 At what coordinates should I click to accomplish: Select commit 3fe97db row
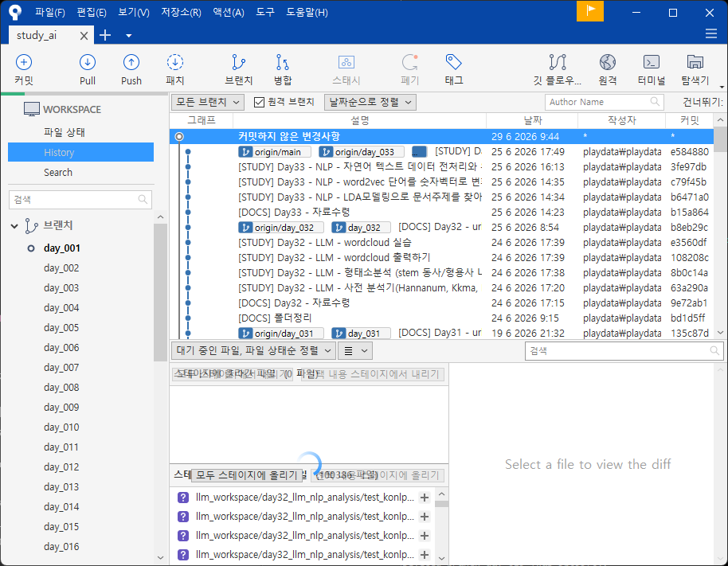click(x=441, y=167)
